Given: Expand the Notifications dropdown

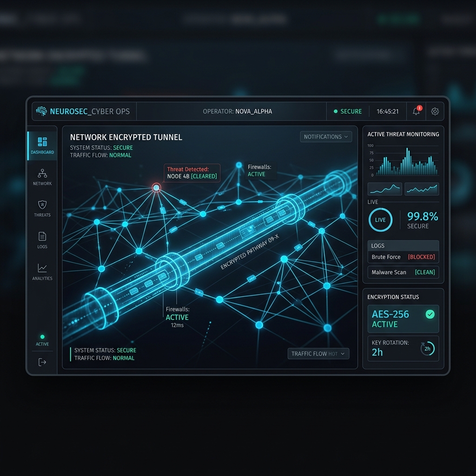Looking at the screenshot, I should tap(326, 137).
